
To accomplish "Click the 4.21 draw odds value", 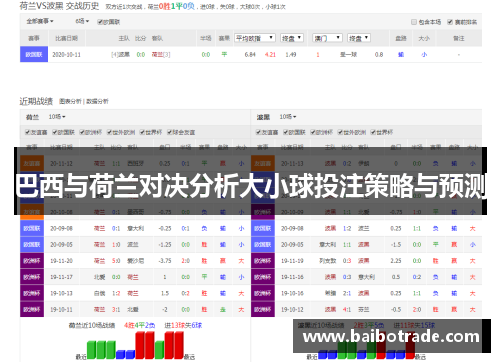I will coord(270,55).
